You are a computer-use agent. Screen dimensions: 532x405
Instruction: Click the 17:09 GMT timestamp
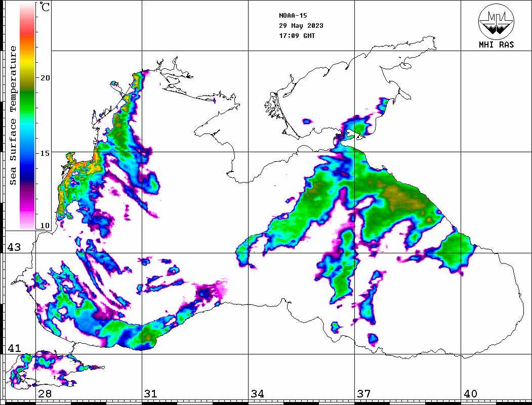click(x=297, y=36)
